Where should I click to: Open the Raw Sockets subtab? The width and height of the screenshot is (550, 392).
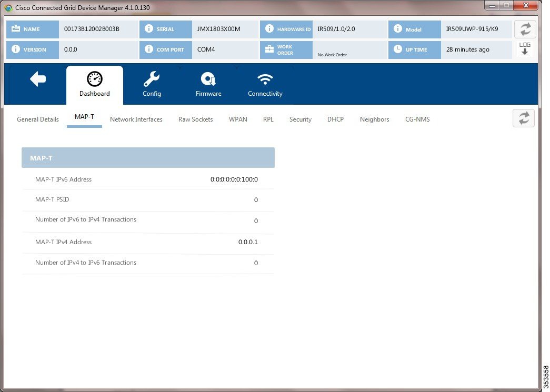[195, 119]
